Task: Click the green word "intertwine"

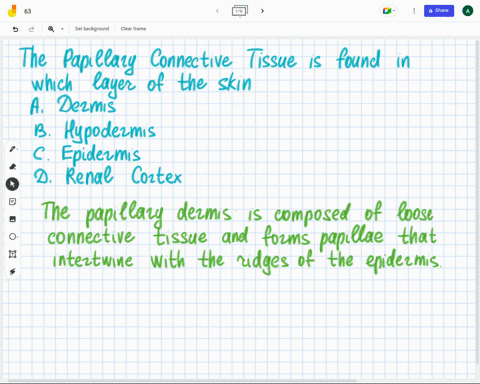Action: pos(93,260)
